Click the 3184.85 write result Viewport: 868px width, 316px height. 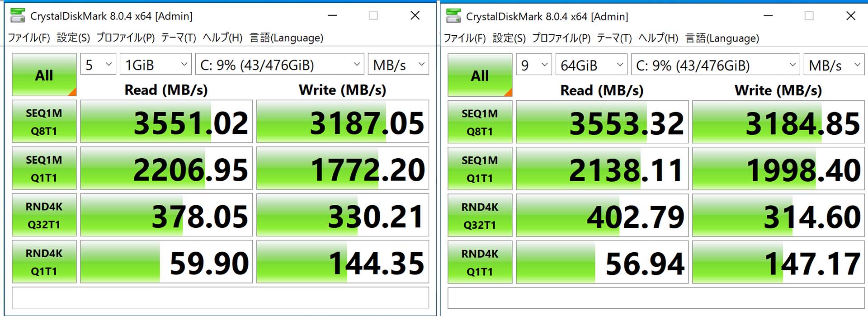tap(778, 122)
